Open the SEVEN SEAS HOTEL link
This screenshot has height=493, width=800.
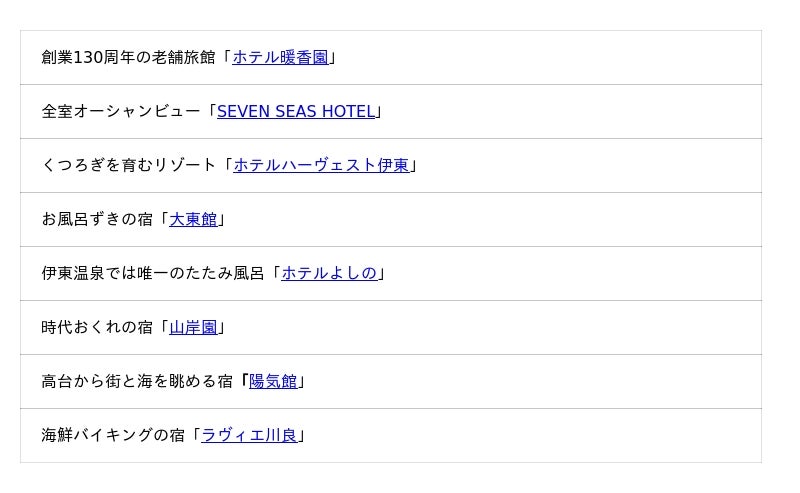[296, 112]
